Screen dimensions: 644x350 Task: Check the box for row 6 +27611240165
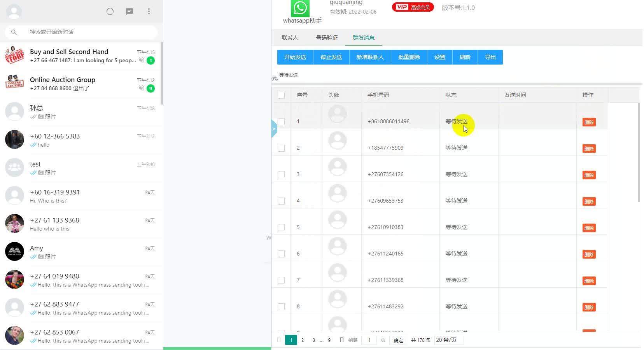pyautogui.click(x=281, y=254)
